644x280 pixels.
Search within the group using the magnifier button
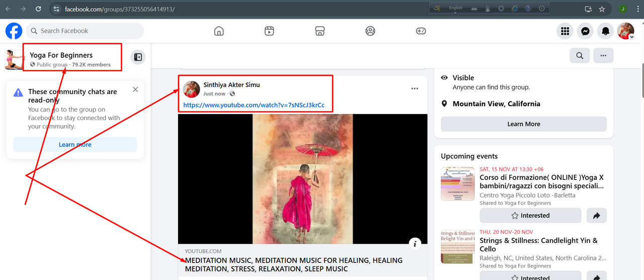tap(580, 56)
